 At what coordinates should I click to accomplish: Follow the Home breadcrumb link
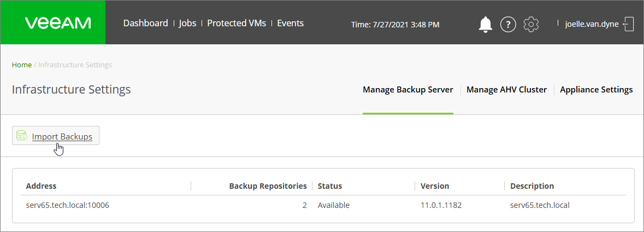coord(22,65)
